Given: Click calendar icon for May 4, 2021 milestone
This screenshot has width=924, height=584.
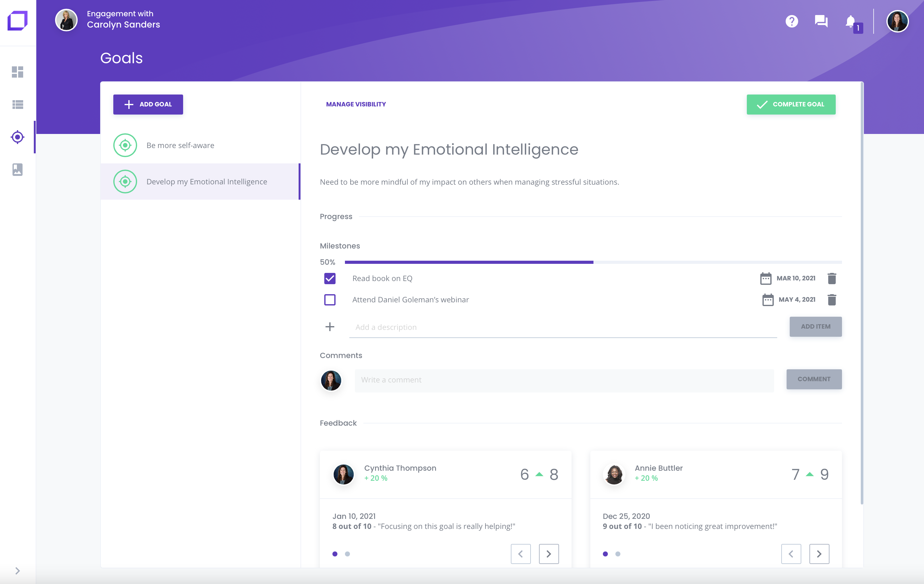Looking at the screenshot, I should click(x=767, y=300).
